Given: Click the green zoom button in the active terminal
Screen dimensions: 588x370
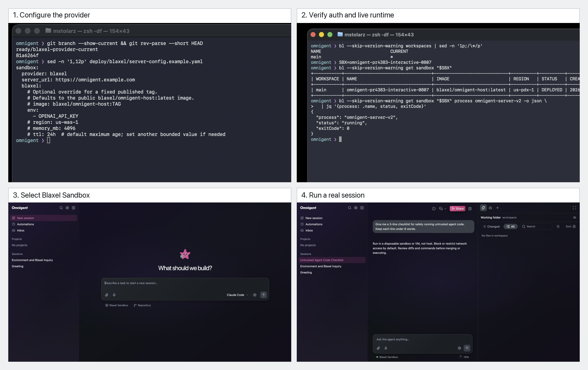Looking at the screenshot, I should (330, 34).
